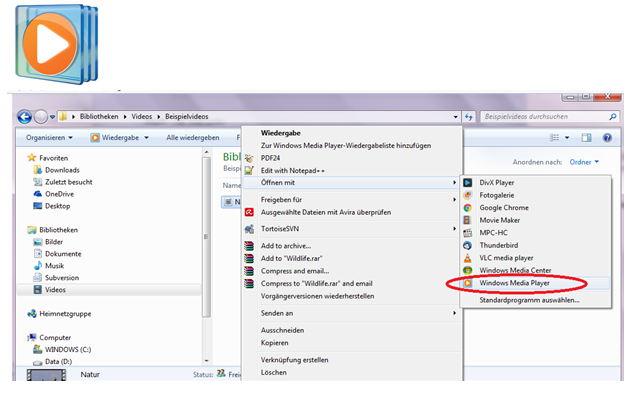Image resolution: width=635 pixels, height=395 pixels.
Task: Select Ausschneiden in the context menu
Action: click(282, 330)
